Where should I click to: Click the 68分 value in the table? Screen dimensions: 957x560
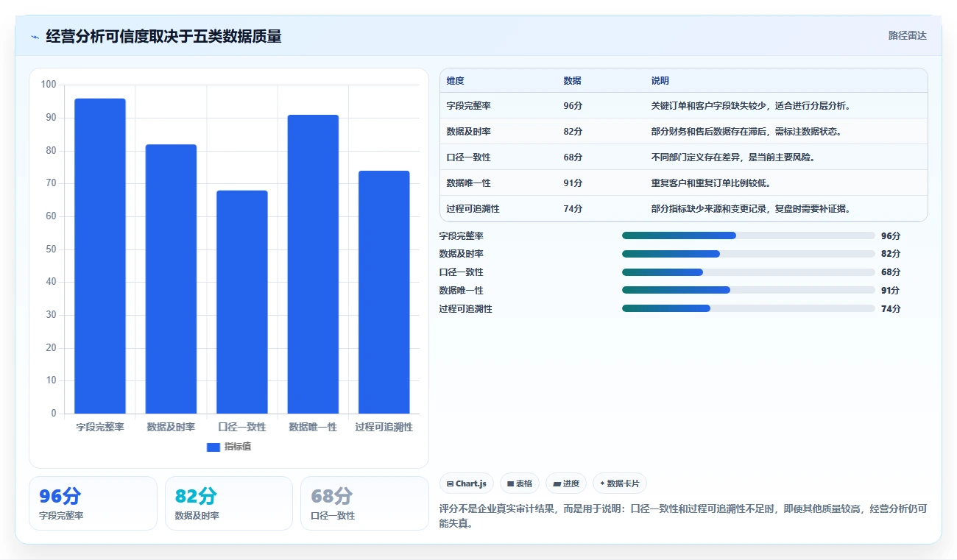[x=573, y=157]
